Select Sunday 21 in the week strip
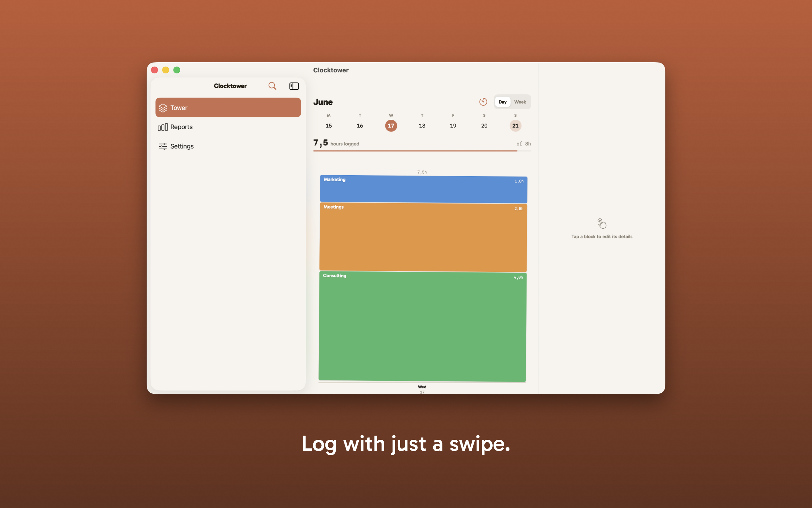 515,126
